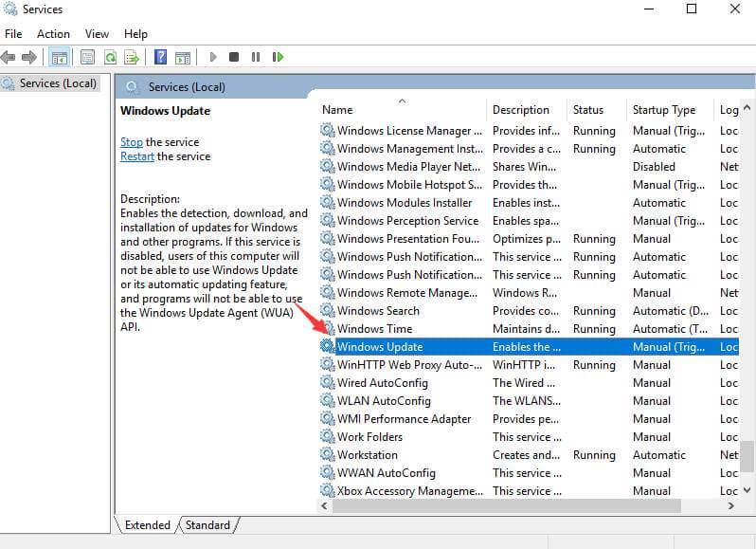Viewport: 756px width, 549px height.
Task: Click gear icon beside Windows Perception Service
Action: point(328,220)
